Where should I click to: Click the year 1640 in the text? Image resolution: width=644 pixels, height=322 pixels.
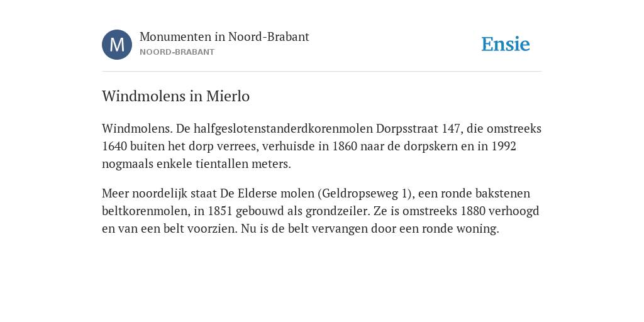[x=114, y=146]
